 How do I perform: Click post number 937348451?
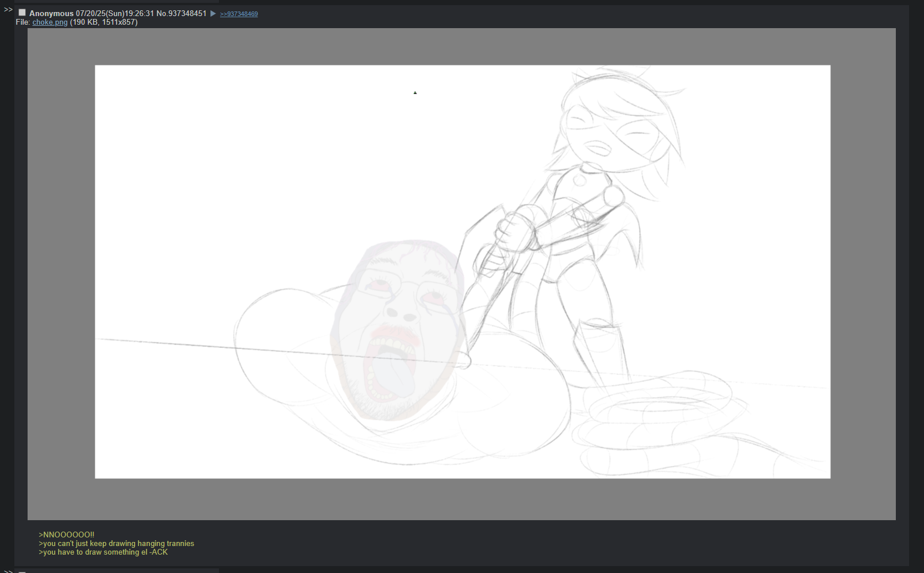(x=187, y=13)
